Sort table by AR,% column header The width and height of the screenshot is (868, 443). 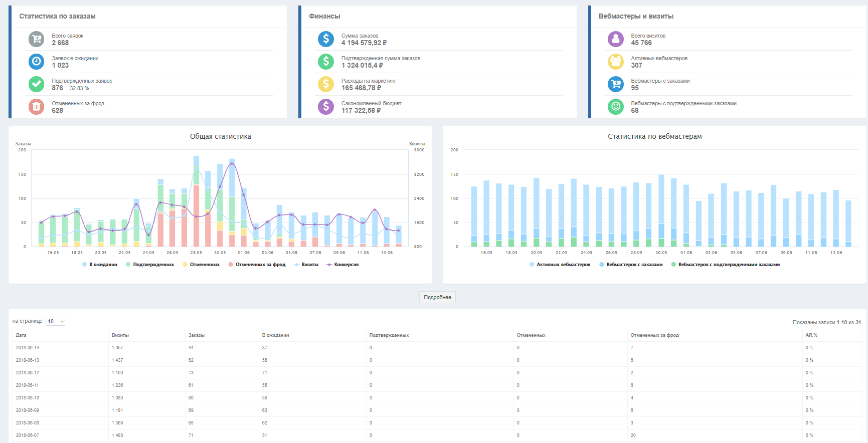811,335
